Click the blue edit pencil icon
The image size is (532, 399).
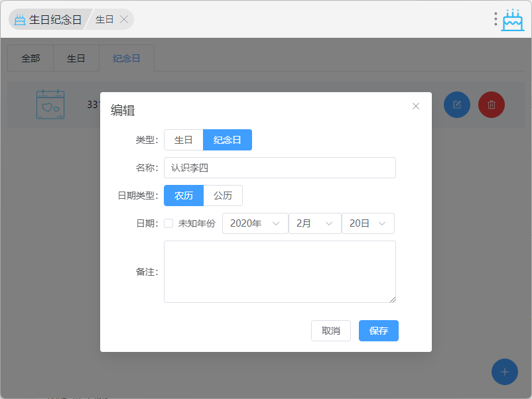457,105
